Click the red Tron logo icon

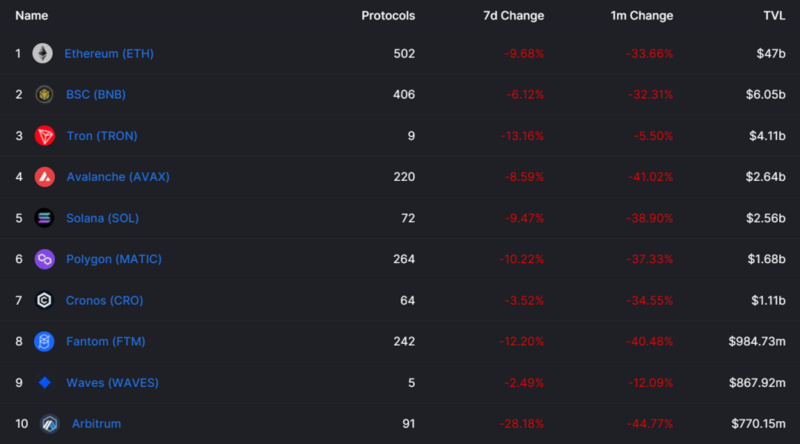click(x=44, y=136)
